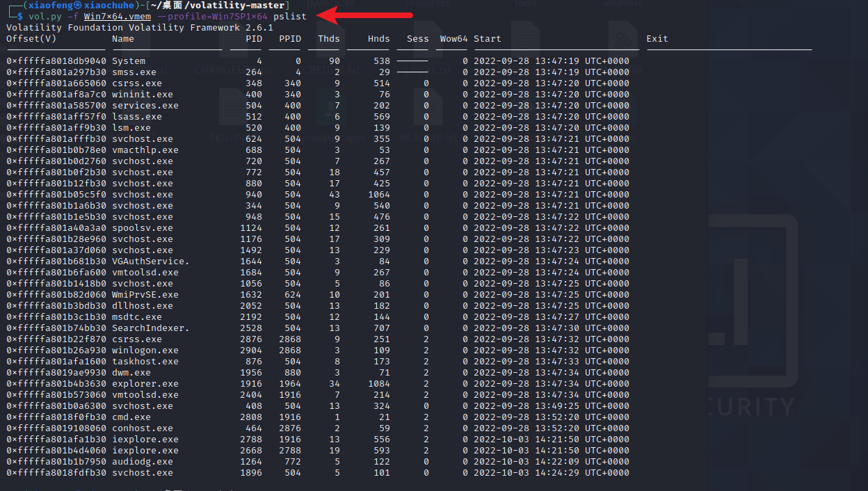Click the Sess column header

[418, 38]
